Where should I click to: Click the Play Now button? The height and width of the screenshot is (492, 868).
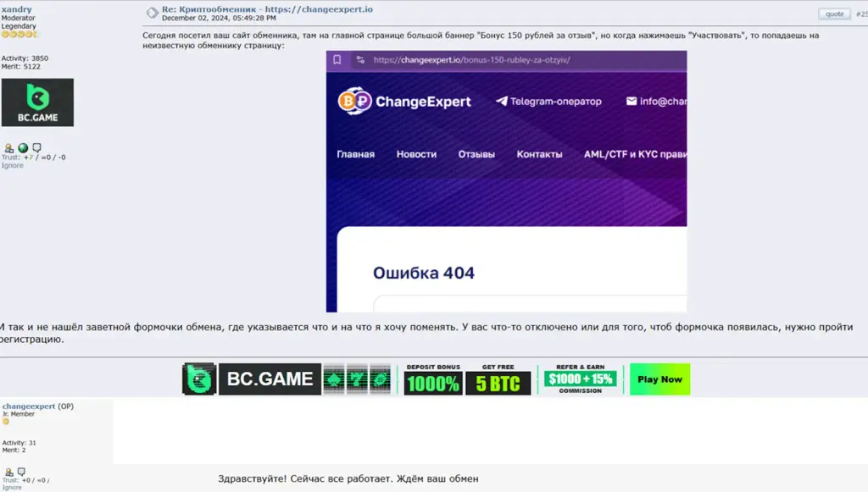coord(659,379)
